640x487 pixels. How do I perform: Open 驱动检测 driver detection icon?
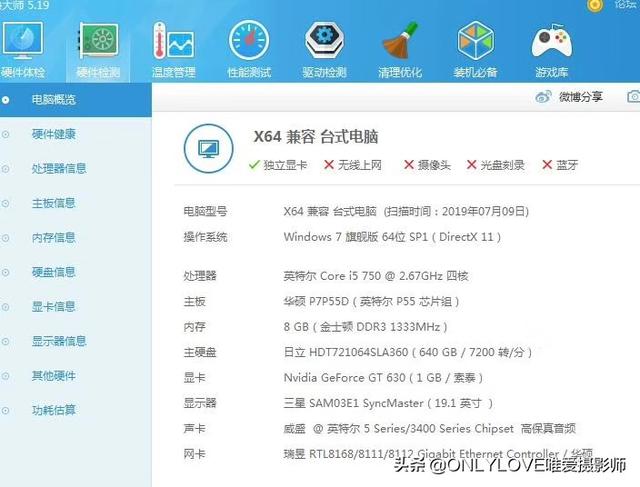coord(324,41)
